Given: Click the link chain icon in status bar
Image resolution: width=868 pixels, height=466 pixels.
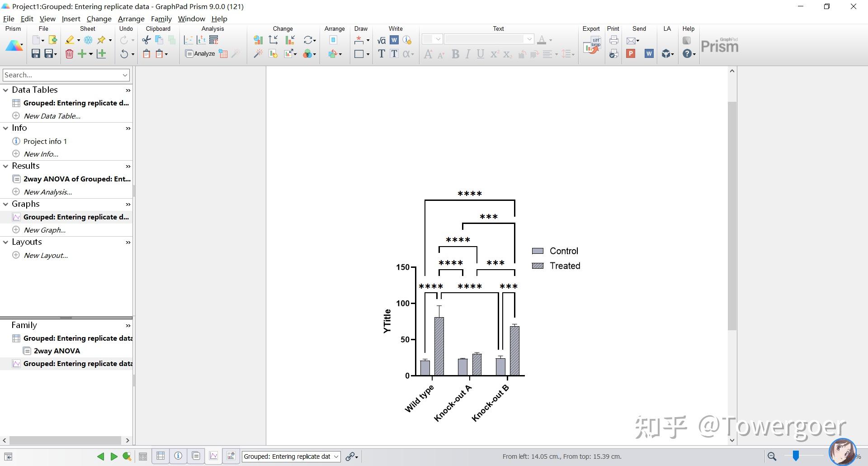Looking at the screenshot, I should tap(350, 456).
